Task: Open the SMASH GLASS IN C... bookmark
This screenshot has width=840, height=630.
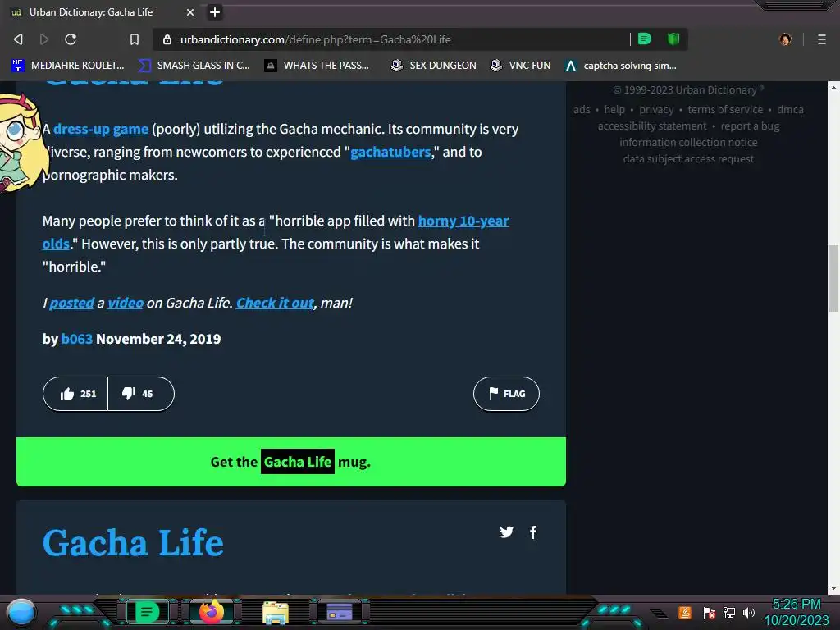Action: 194,66
